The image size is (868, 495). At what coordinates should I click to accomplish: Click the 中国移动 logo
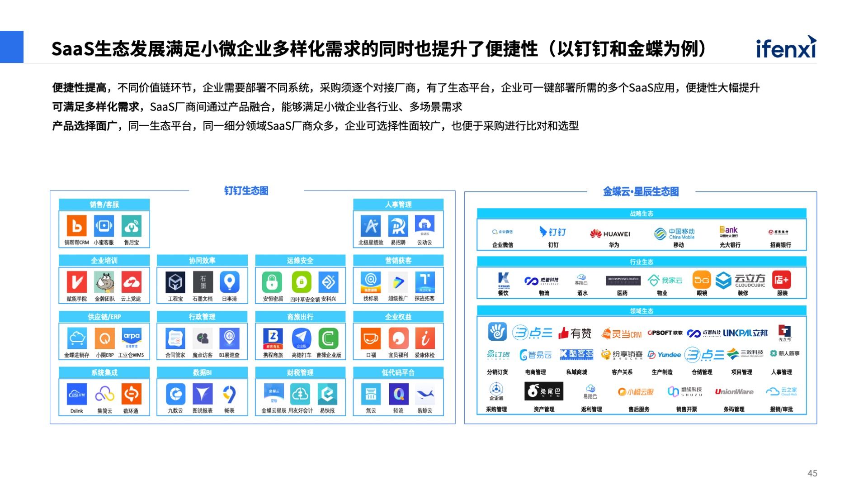pos(674,233)
